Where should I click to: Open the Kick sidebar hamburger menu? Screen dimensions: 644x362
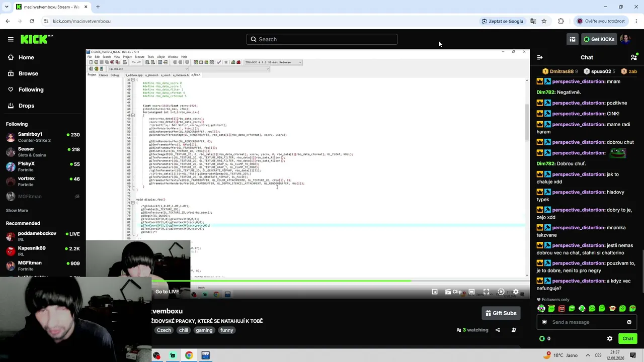click(11, 39)
